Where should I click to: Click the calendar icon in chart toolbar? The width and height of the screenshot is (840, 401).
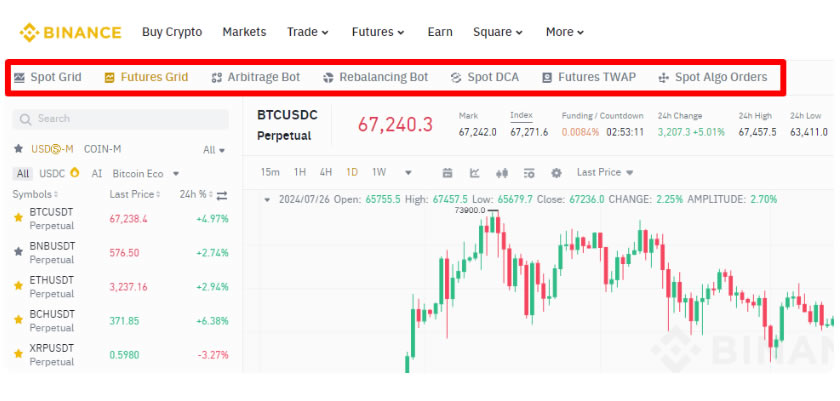tap(447, 172)
